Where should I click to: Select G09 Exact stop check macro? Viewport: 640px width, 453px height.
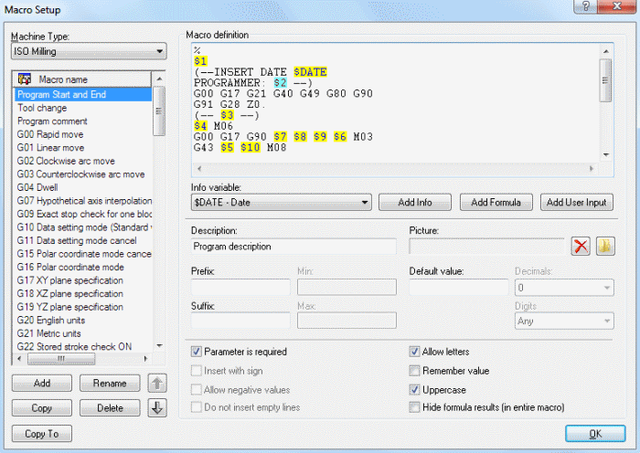coord(83,214)
